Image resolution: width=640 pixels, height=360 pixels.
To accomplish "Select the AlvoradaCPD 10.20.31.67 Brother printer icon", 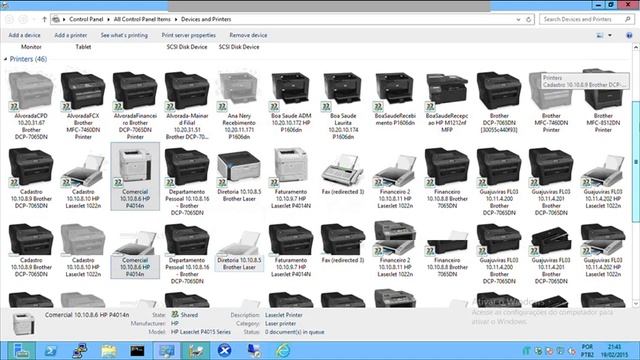I will click(31, 91).
